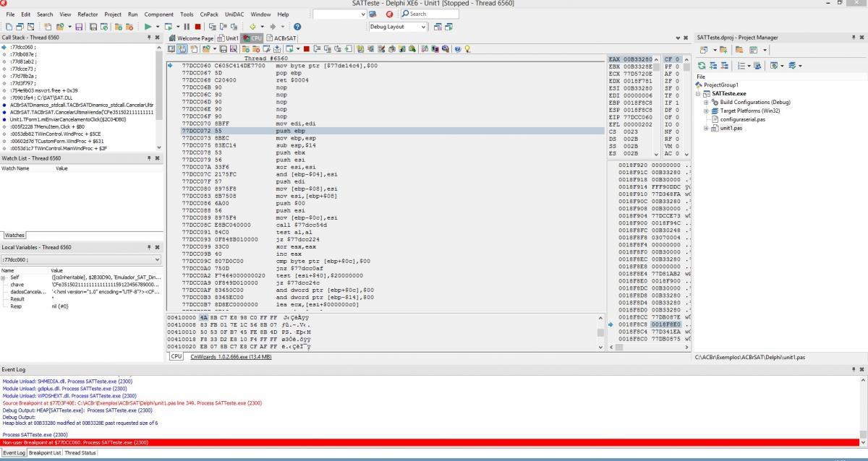Screen dimensions: 868x461
Task: Open the Run button dropdown arrow
Action: [x=158, y=26]
